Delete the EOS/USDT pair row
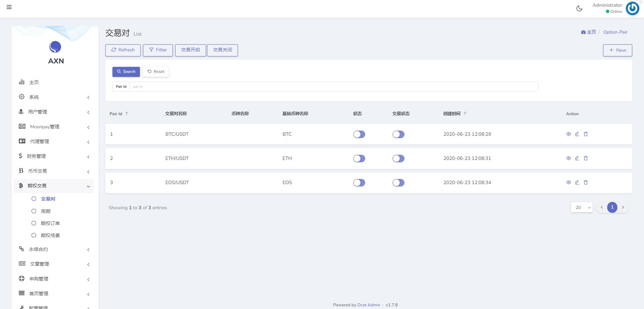Viewport: 644px width, 309px height. pyautogui.click(x=586, y=182)
